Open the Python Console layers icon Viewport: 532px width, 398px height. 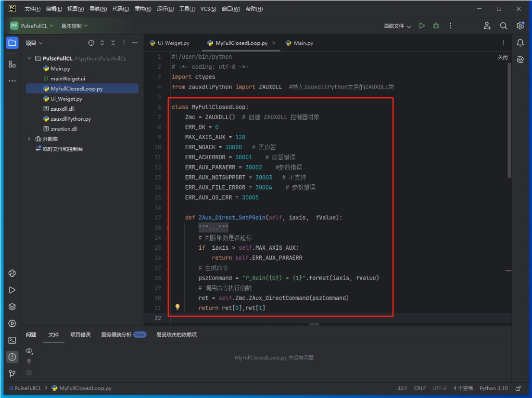pos(12,307)
